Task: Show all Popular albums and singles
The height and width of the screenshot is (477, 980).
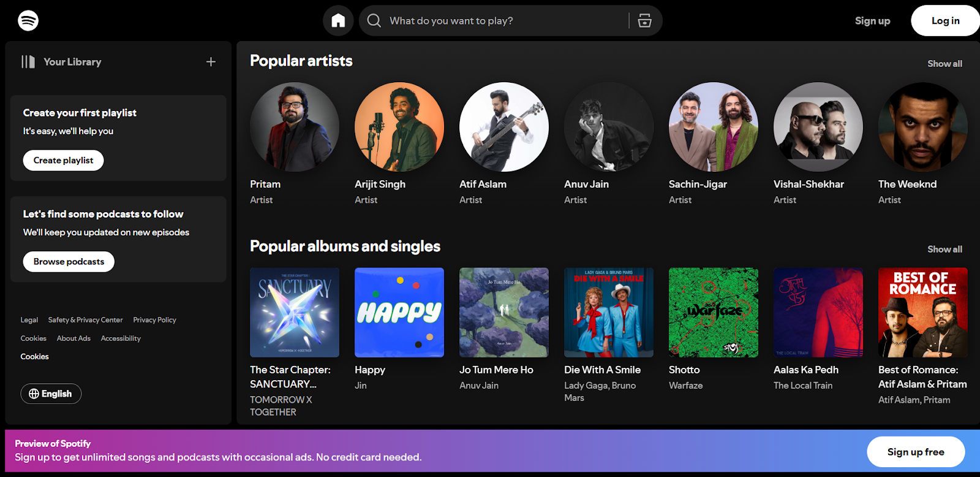Action: tap(944, 250)
